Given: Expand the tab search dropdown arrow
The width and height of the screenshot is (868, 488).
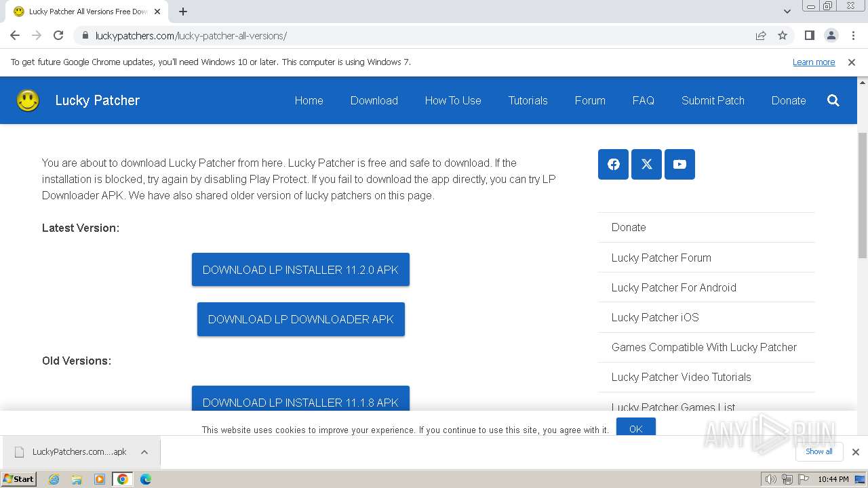Looking at the screenshot, I should click(787, 12).
